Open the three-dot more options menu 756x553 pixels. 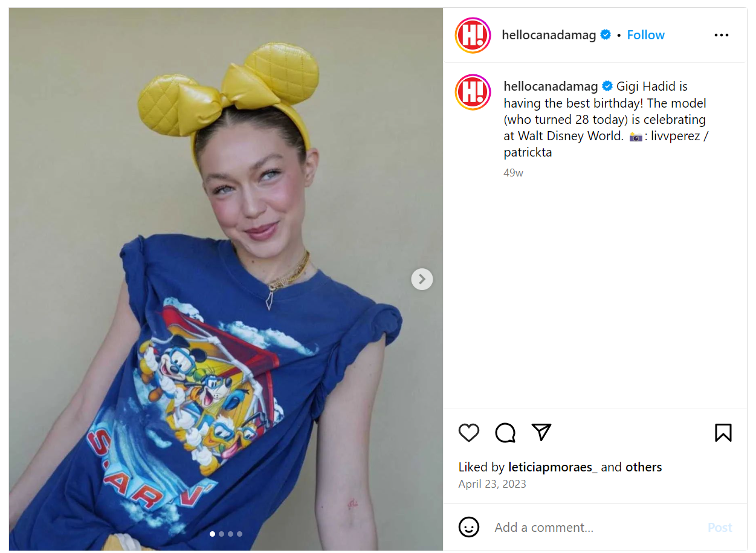722,35
